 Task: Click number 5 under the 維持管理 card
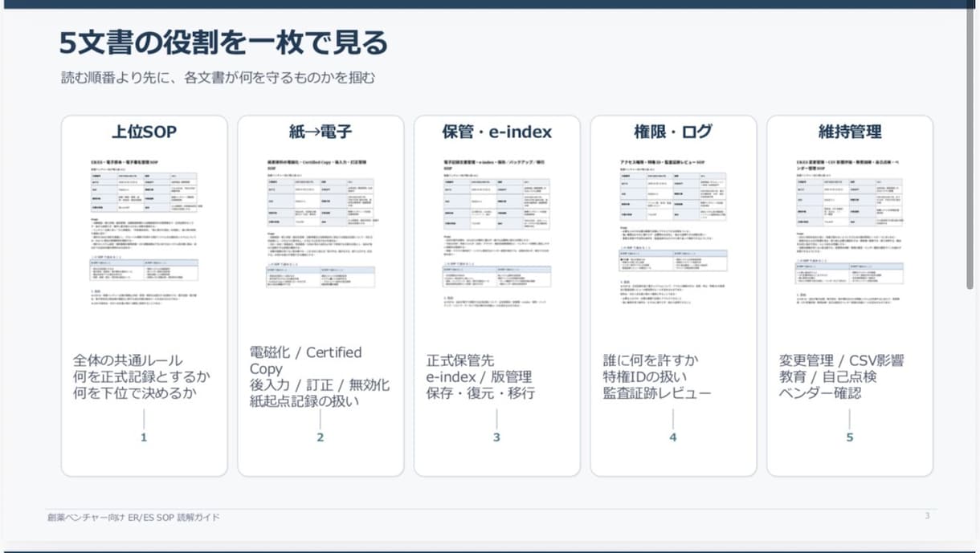(x=850, y=437)
